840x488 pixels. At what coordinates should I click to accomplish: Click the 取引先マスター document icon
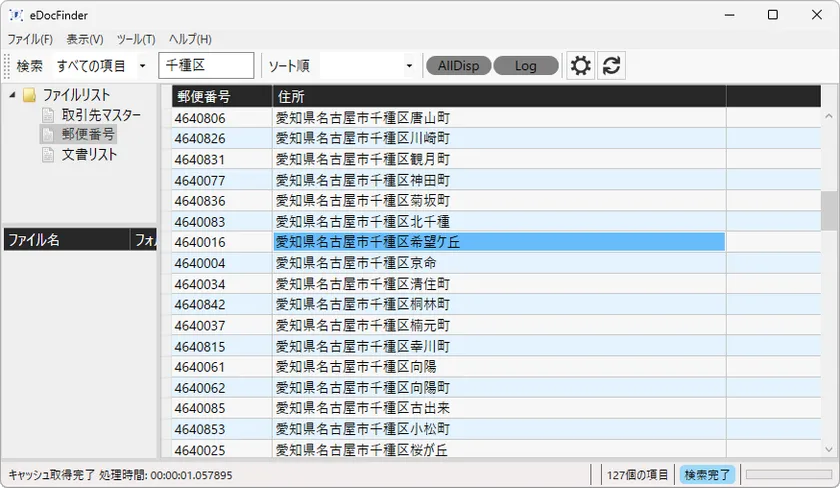tap(48, 115)
